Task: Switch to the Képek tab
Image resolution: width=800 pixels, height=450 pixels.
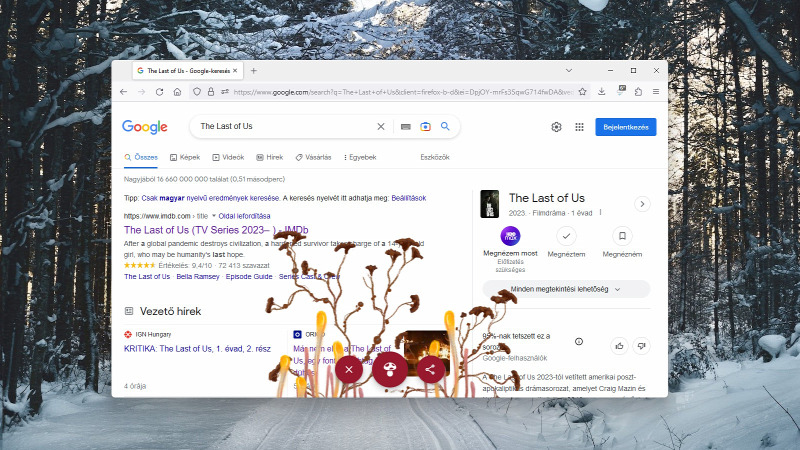Action: pyautogui.click(x=185, y=157)
